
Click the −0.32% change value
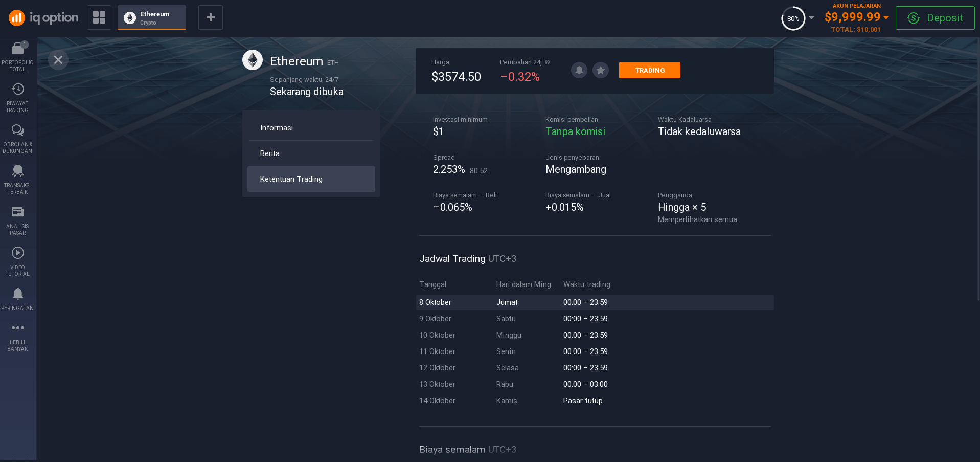[x=520, y=77]
